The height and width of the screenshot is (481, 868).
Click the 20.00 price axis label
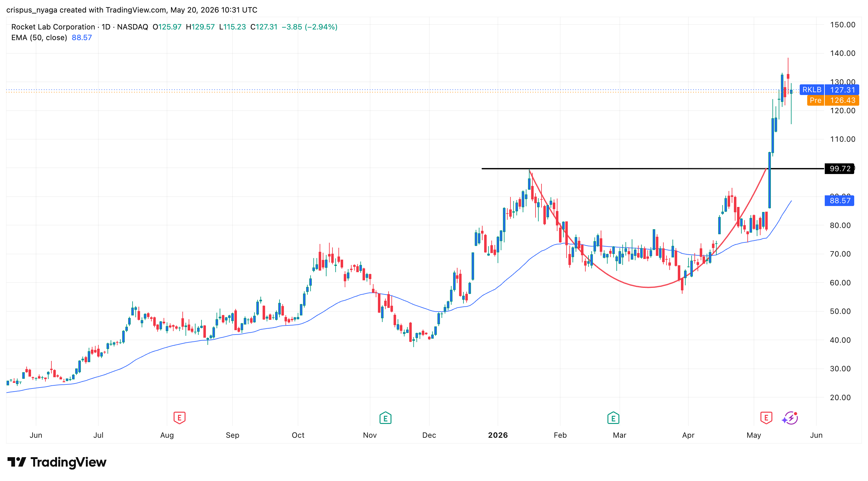(x=840, y=397)
